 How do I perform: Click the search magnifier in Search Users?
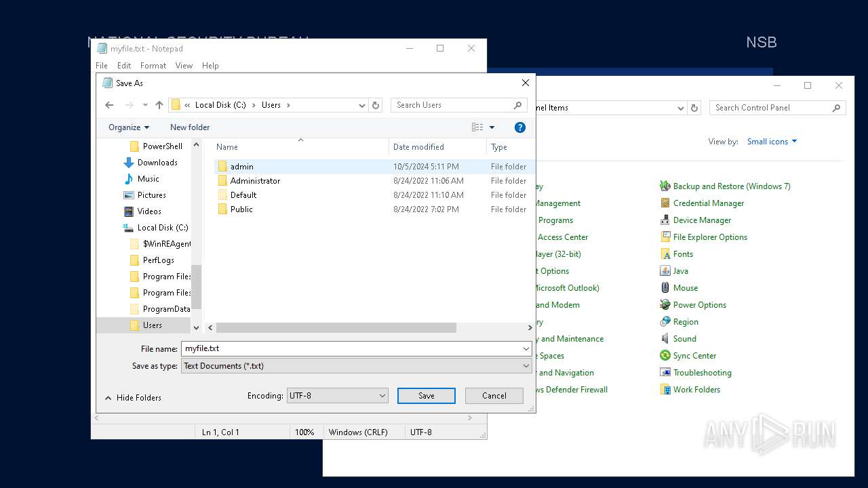517,105
